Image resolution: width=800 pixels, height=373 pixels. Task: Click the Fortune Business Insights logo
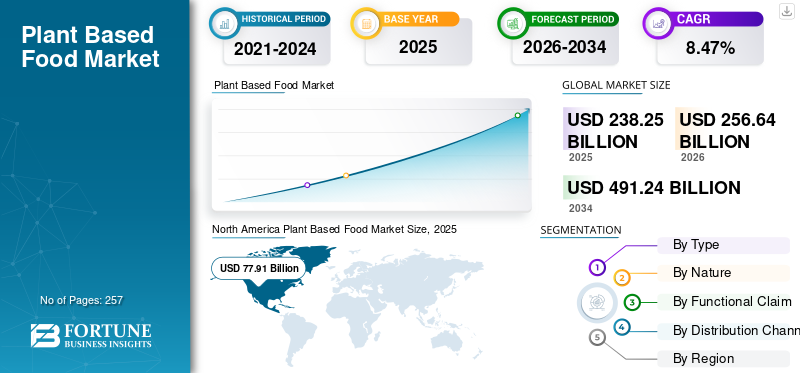[91, 335]
